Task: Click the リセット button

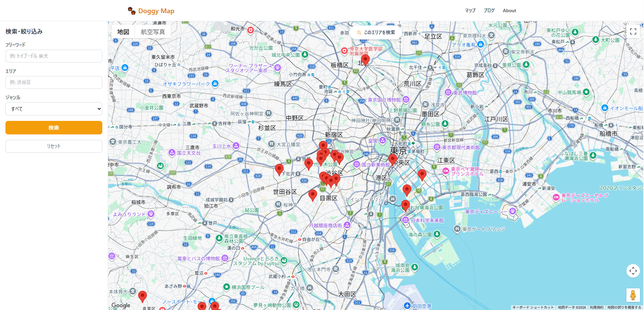Action: click(x=54, y=146)
